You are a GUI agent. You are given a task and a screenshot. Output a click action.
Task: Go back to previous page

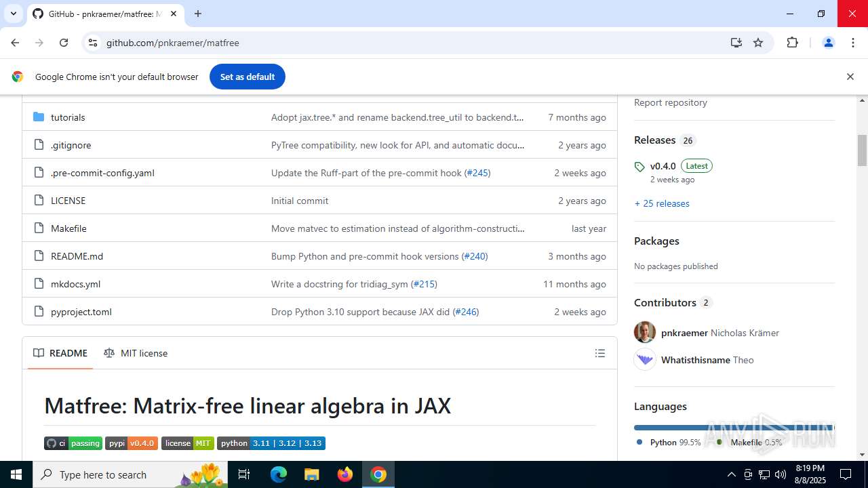[x=15, y=43]
